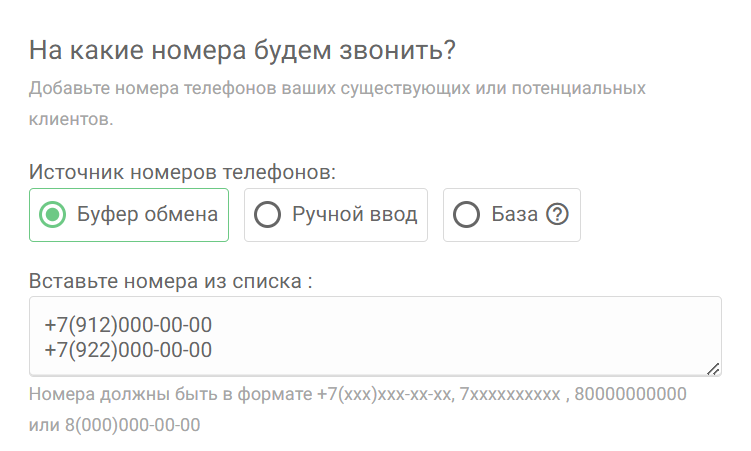Click the Вставьте номера из списка label
The height and width of the screenshot is (451, 751).
point(171,281)
